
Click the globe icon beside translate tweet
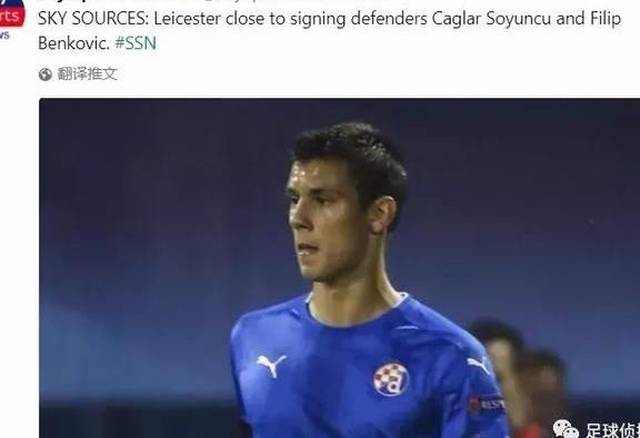[45, 74]
